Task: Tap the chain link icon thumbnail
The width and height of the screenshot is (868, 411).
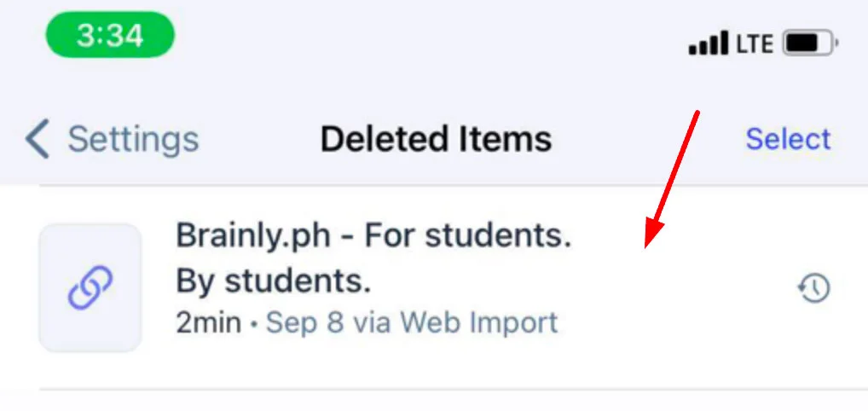Action: point(90,288)
